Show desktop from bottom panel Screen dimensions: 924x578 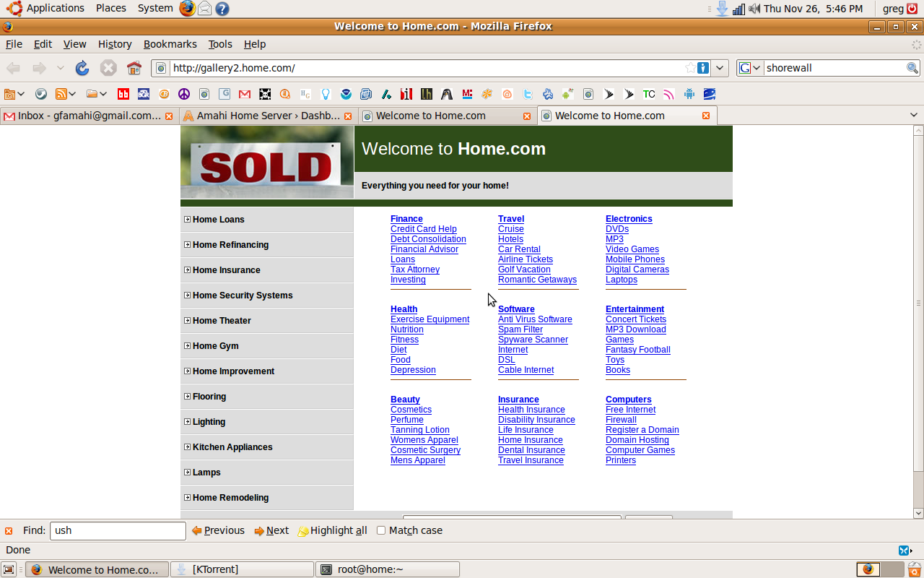(x=9, y=569)
